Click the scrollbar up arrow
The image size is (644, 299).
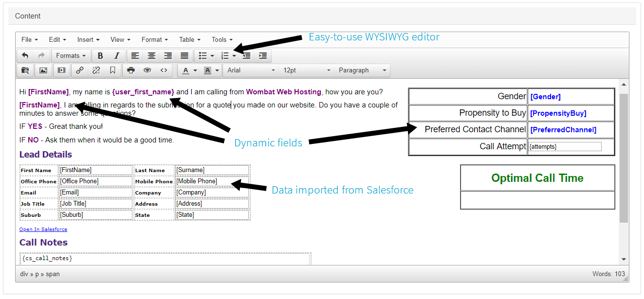624,84
